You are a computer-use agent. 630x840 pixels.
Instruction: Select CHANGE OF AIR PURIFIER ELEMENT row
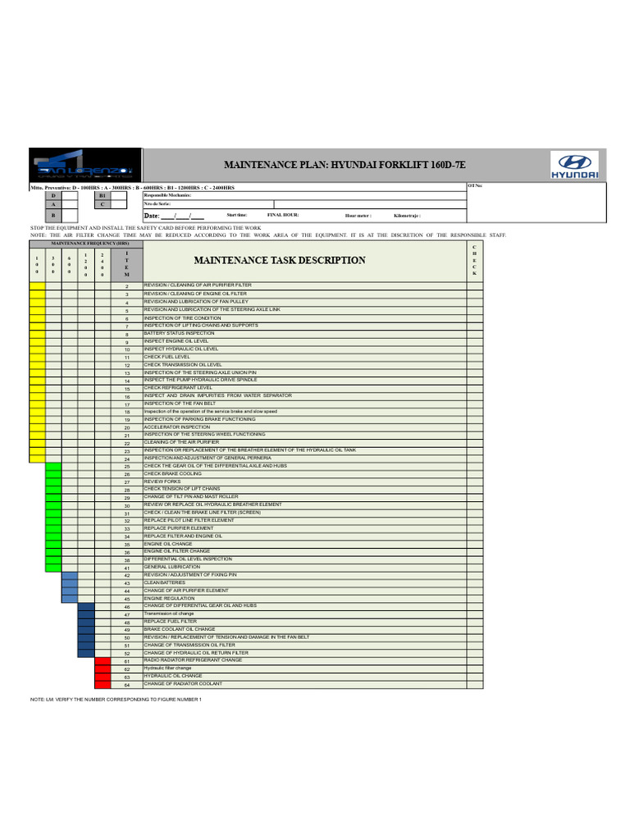305,591
